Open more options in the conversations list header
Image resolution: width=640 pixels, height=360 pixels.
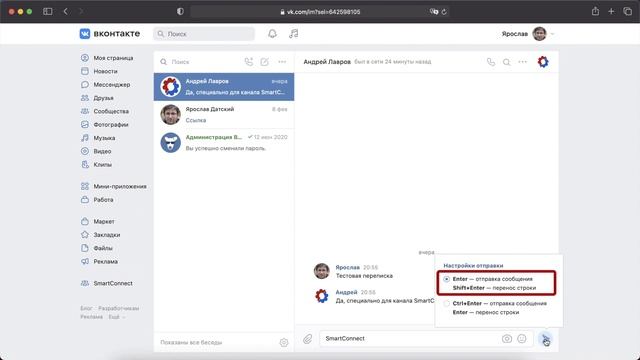282,62
